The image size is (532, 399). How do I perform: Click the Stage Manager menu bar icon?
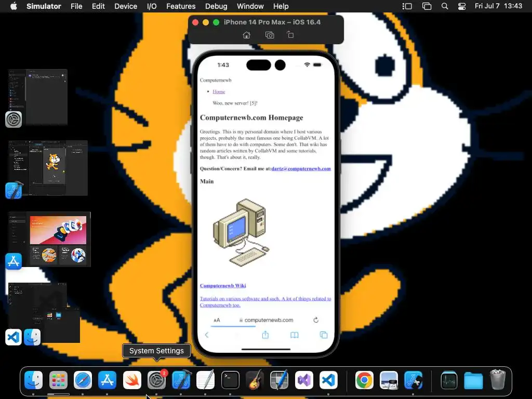(407, 6)
